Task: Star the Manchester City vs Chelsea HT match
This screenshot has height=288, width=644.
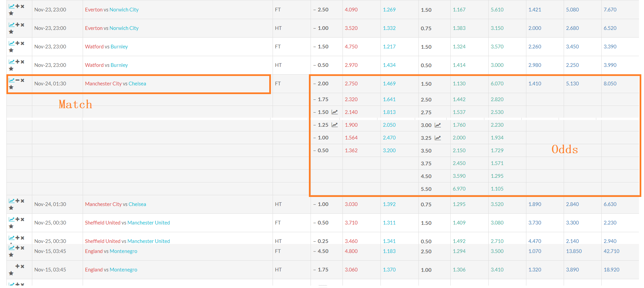Action: 11,208
